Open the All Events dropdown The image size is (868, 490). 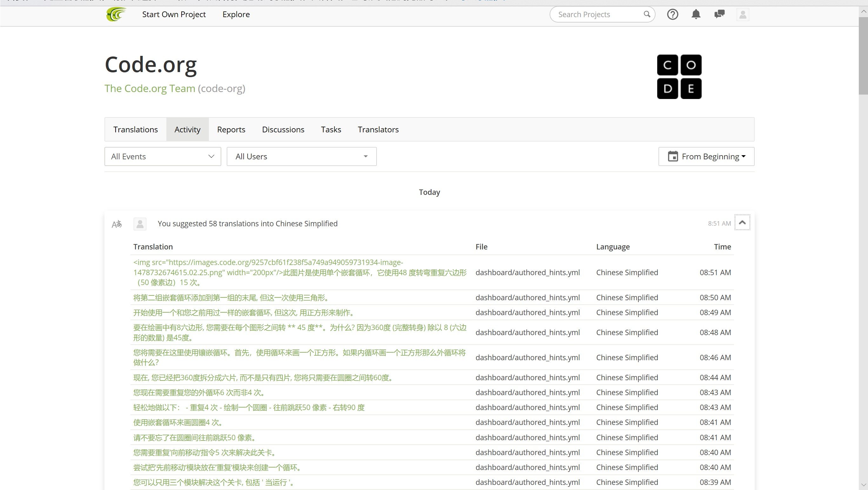click(x=163, y=156)
